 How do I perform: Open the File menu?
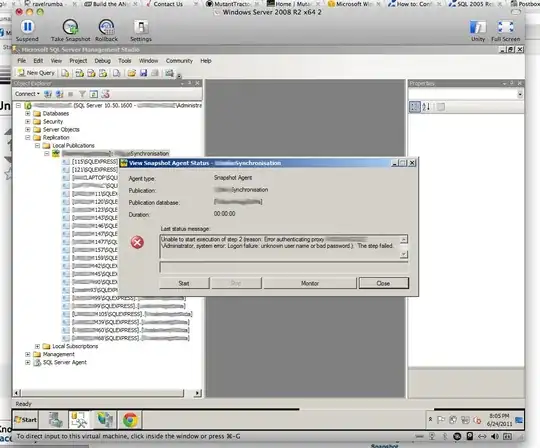point(22,61)
